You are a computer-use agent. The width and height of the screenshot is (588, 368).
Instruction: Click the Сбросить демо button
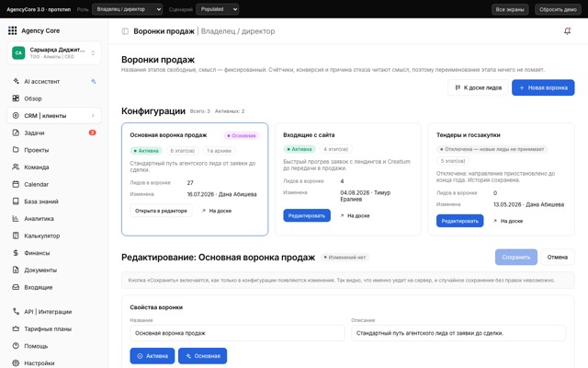558,9
